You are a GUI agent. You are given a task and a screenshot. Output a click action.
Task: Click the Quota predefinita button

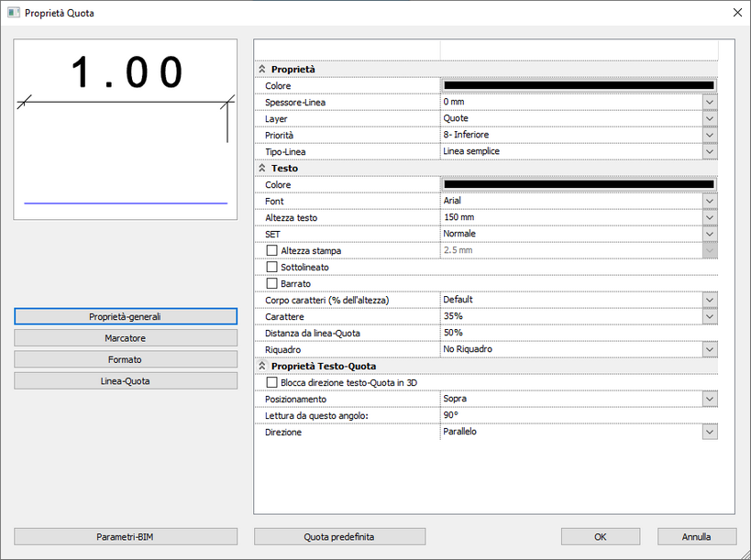(x=339, y=536)
